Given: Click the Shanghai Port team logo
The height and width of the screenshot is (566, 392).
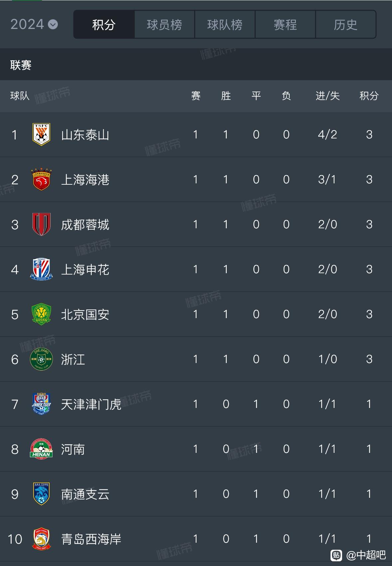Looking at the screenshot, I should (41, 179).
